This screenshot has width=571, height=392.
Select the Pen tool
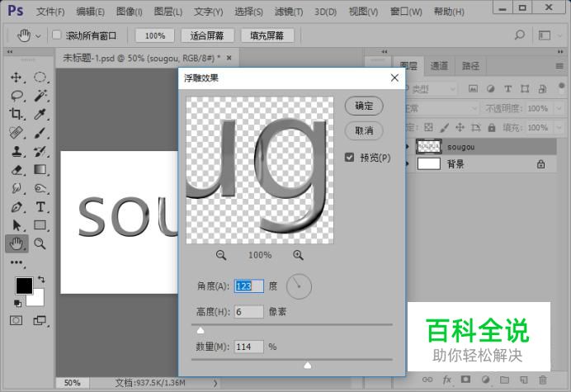[16, 206]
